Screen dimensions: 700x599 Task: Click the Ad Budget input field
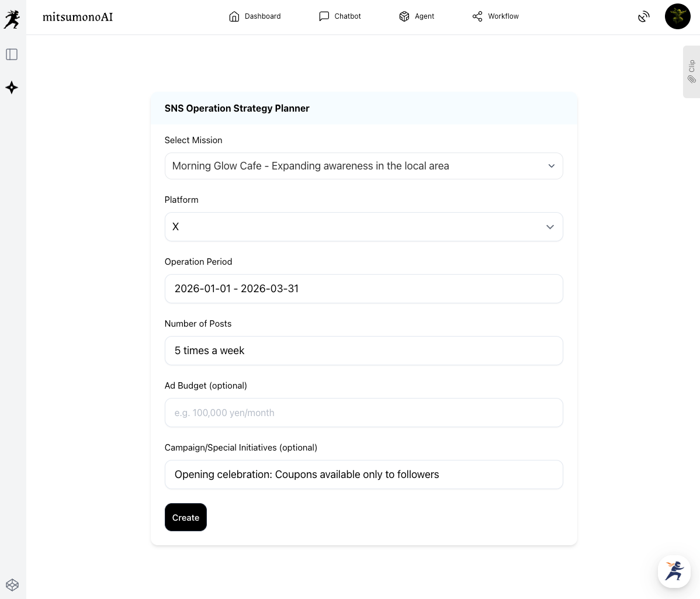(363, 413)
